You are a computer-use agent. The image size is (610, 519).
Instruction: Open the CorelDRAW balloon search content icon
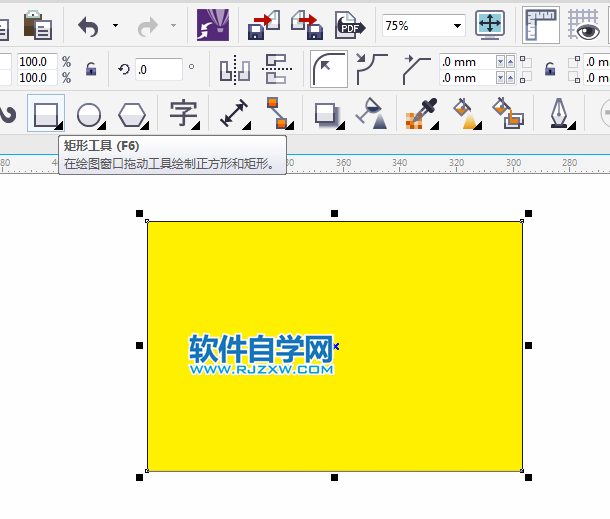[213, 25]
